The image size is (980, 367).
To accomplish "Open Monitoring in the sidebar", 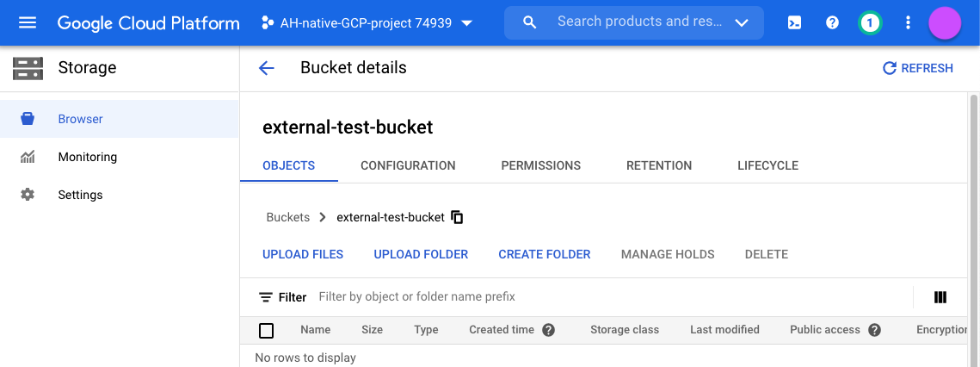I will (x=119, y=157).
